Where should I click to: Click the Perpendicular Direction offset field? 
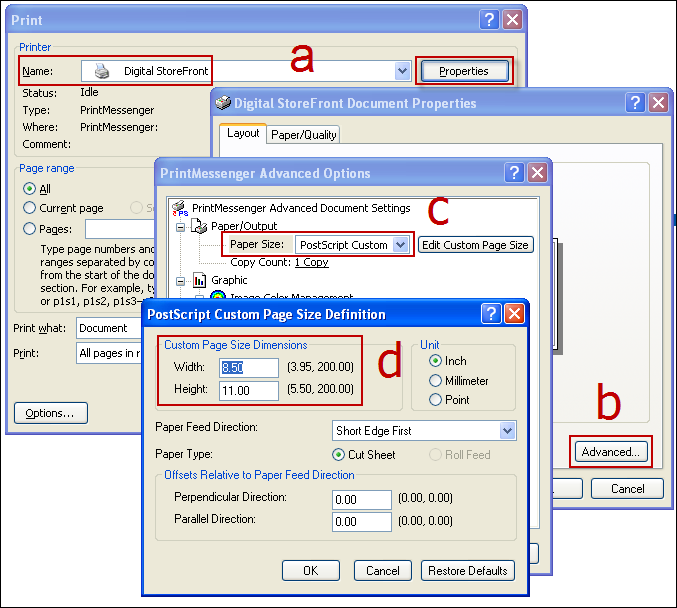(362, 500)
